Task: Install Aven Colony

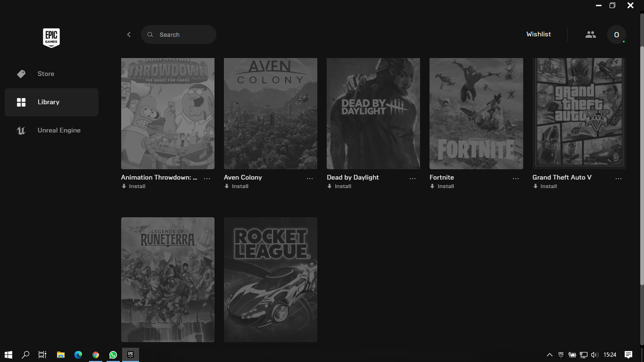Action: pos(236,187)
